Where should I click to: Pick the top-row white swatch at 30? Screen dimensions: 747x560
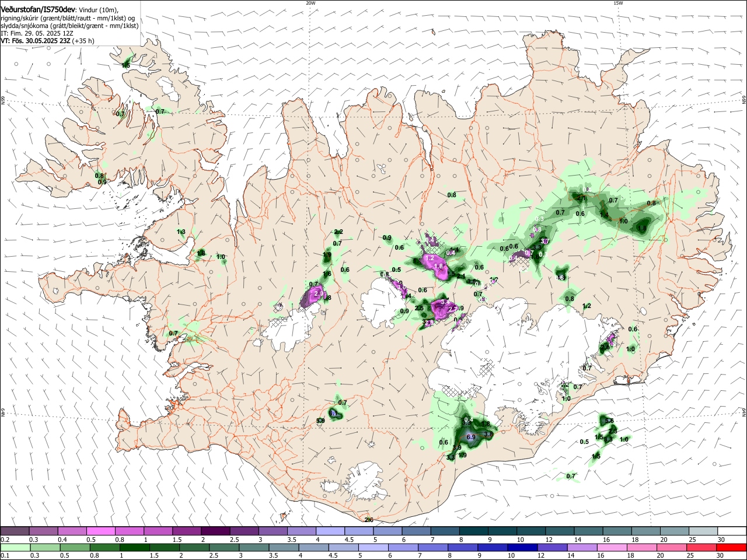coord(731,531)
